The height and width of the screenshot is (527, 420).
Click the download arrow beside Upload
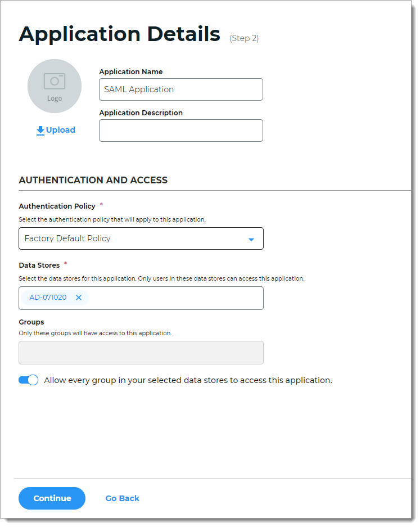click(39, 130)
